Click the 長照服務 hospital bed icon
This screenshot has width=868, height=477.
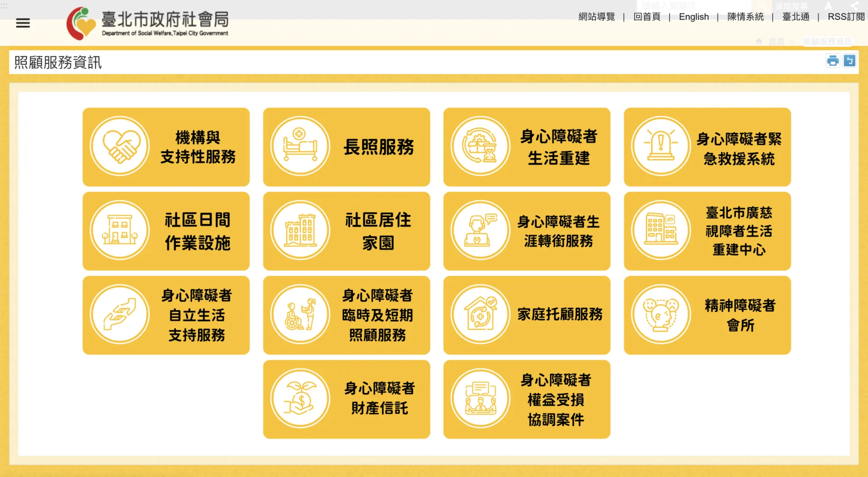tap(300, 146)
